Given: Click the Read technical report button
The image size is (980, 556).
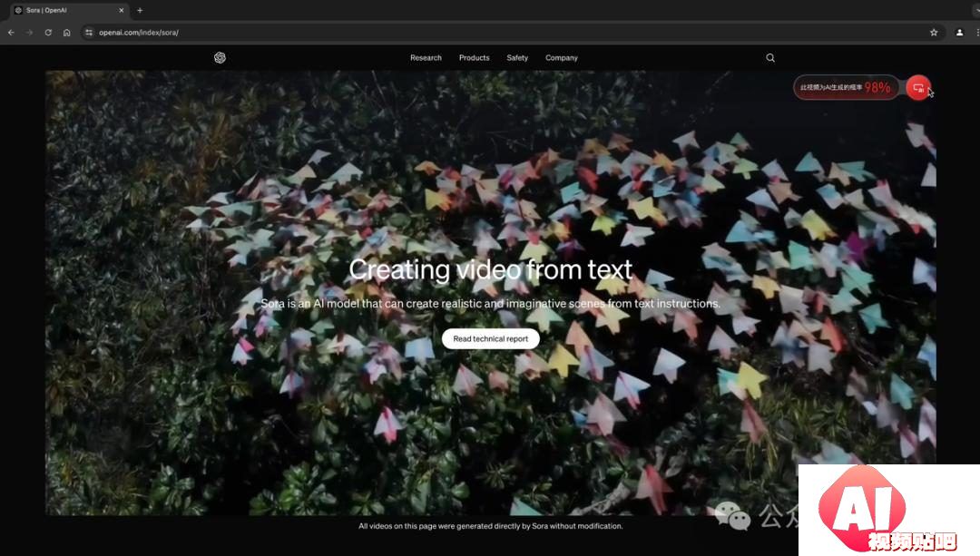Looking at the screenshot, I should [491, 338].
